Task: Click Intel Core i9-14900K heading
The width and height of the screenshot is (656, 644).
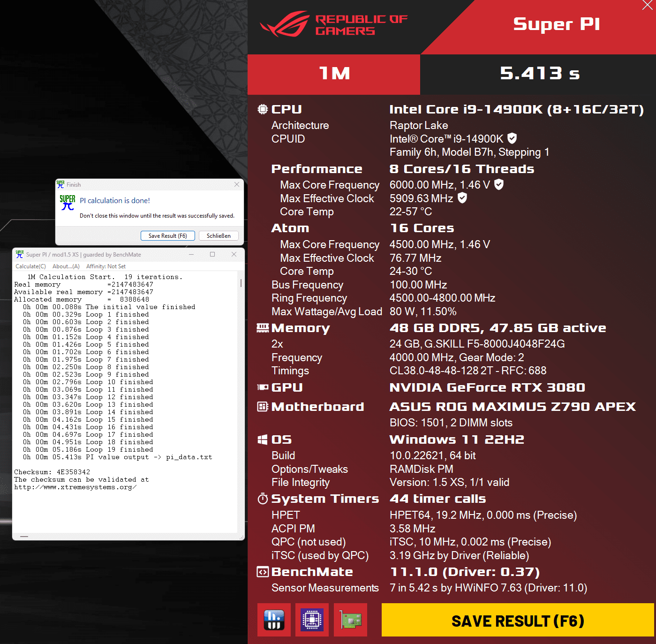Action: (x=516, y=109)
